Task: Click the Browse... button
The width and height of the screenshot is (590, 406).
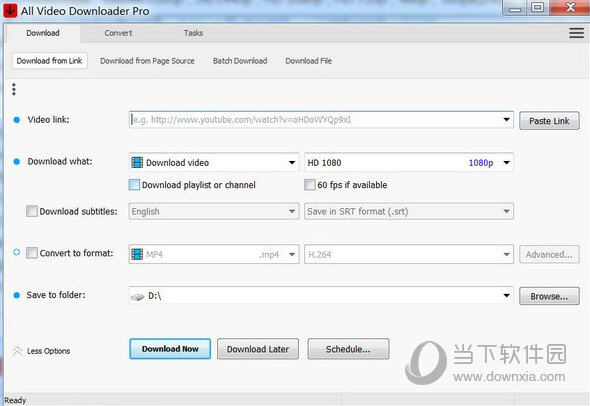Action: [549, 296]
